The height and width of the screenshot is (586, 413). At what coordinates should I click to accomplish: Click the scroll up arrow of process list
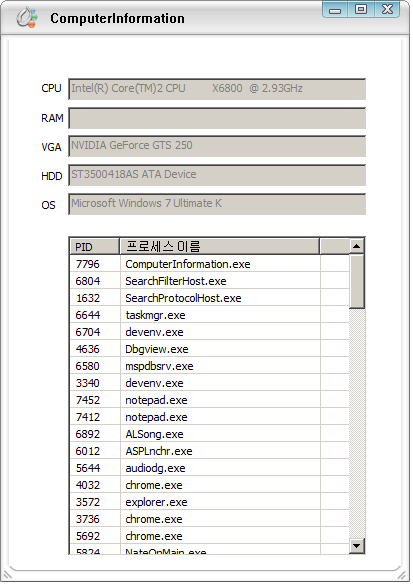pos(357,246)
